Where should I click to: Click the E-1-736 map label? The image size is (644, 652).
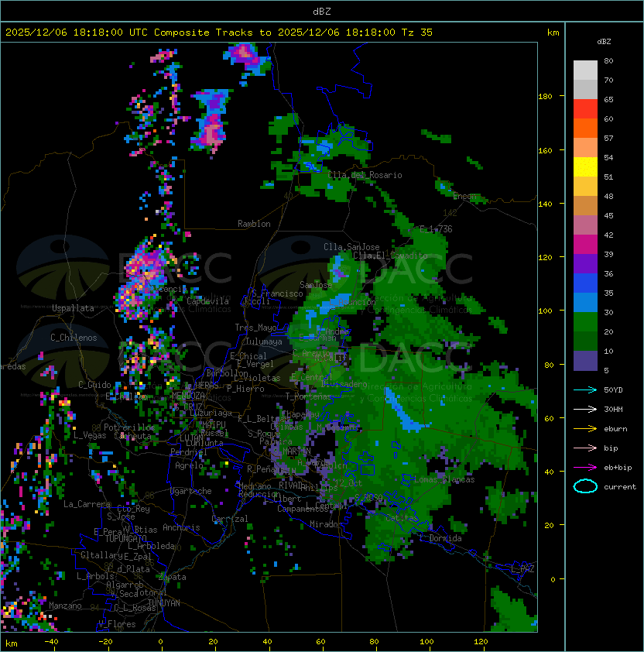click(x=436, y=229)
